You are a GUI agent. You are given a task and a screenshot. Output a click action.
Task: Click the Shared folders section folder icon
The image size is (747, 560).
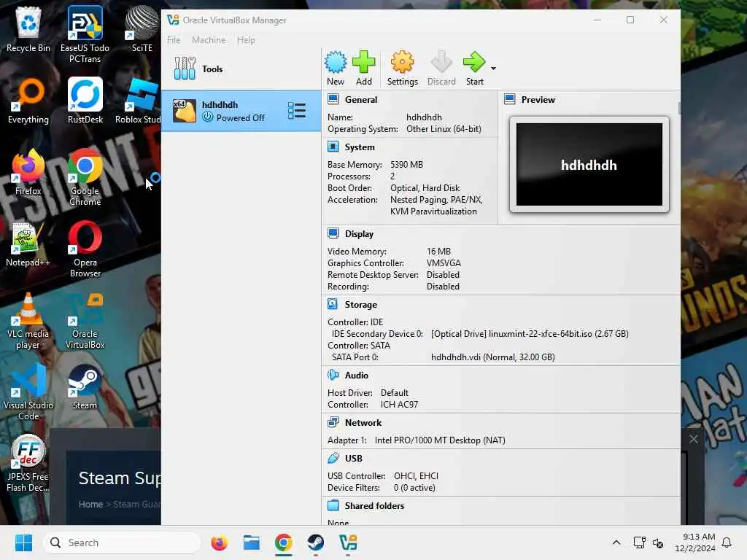(x=333, y=505)
